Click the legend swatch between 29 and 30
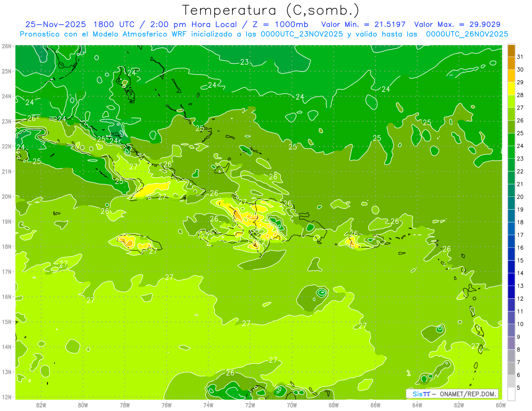Viewport: 532px width, 411px height. coord(511,76)
